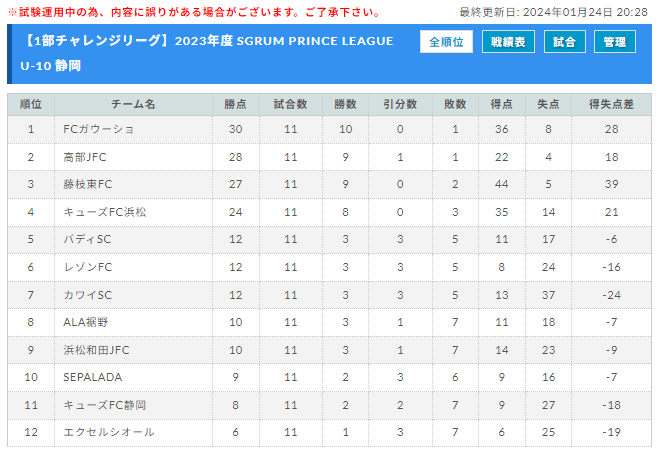Click the バディSC team name
Viewport: 662px width, 451px height.
pos(87,239)
